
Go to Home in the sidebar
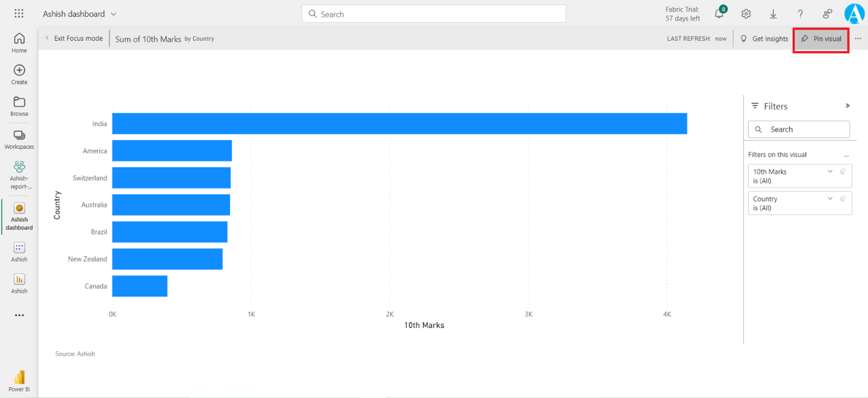coord(19,42)
